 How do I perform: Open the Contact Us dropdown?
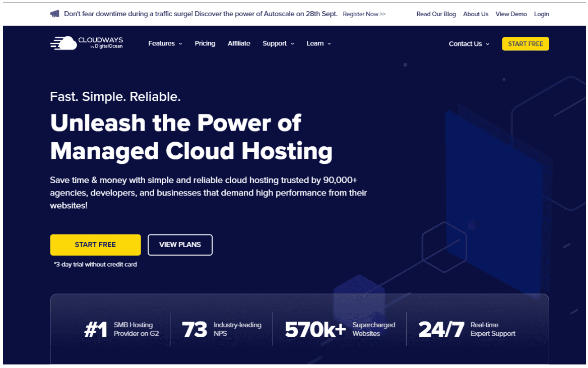pyautogui.click(x=469, y=44)
